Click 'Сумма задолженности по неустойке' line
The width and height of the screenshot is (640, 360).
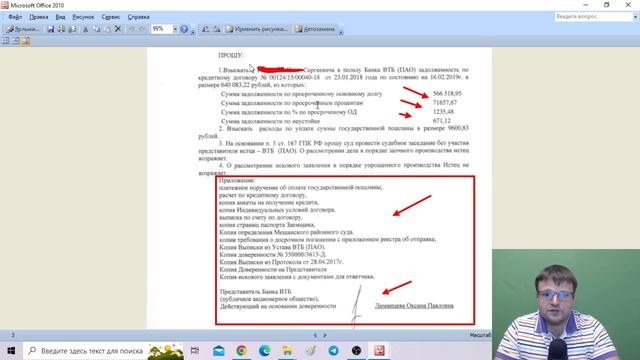271,121
